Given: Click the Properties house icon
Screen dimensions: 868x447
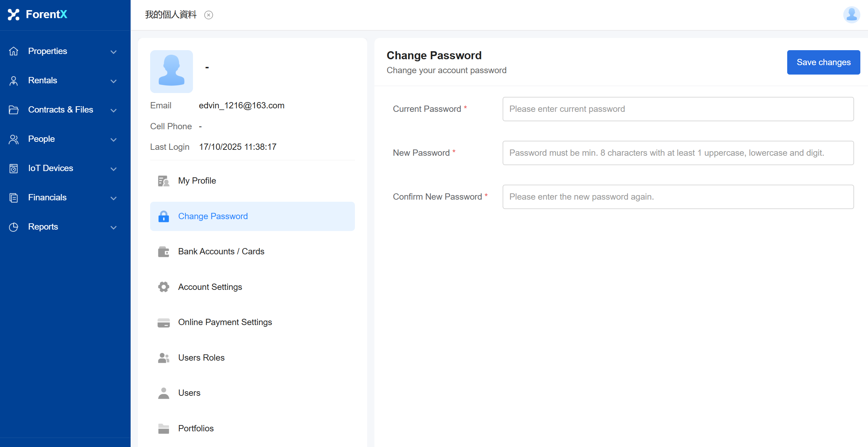Looking at the screenshot, I should pos(14,51).
